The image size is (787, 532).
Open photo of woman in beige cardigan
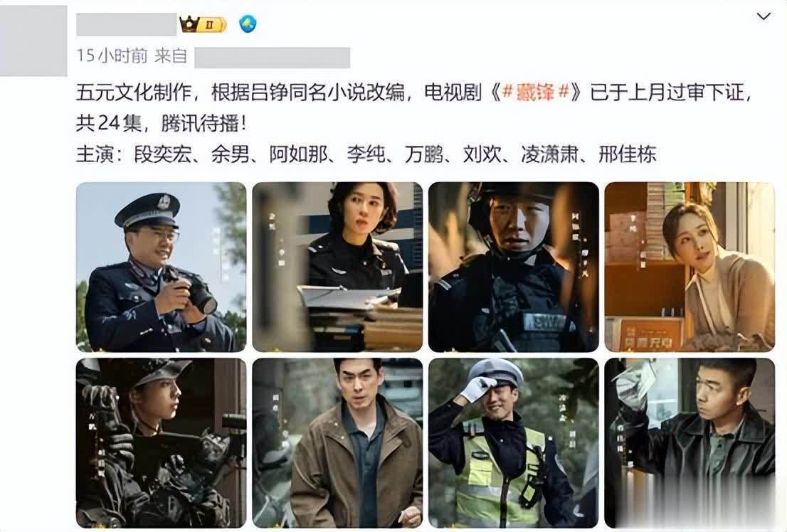(x=690, y=267)
